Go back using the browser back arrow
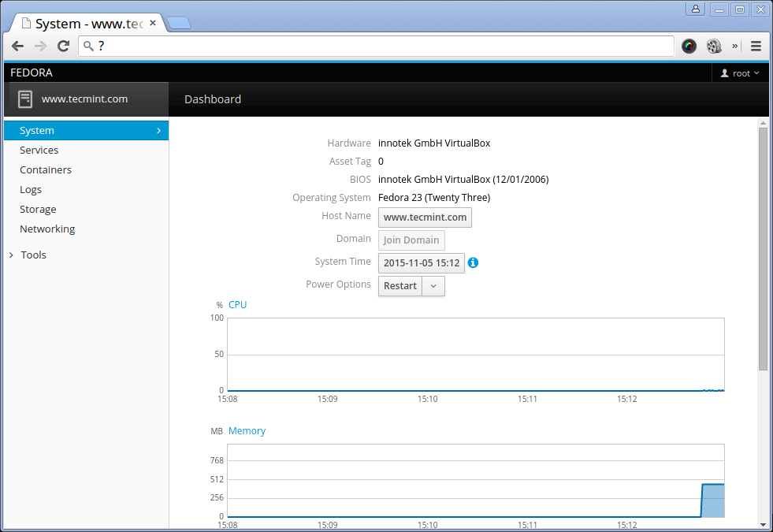 (17, 46)
